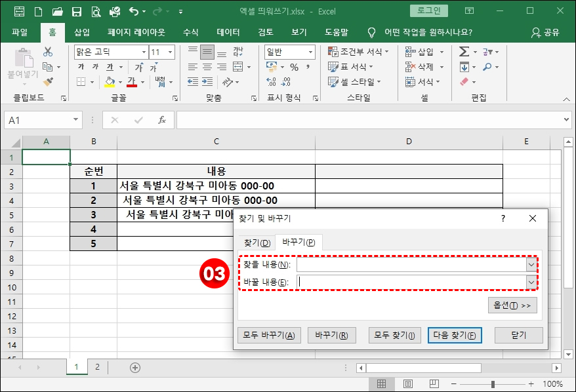Click the red Font Color swatch
The height and width of the screenshot is (392, 576).
point(132,82)
